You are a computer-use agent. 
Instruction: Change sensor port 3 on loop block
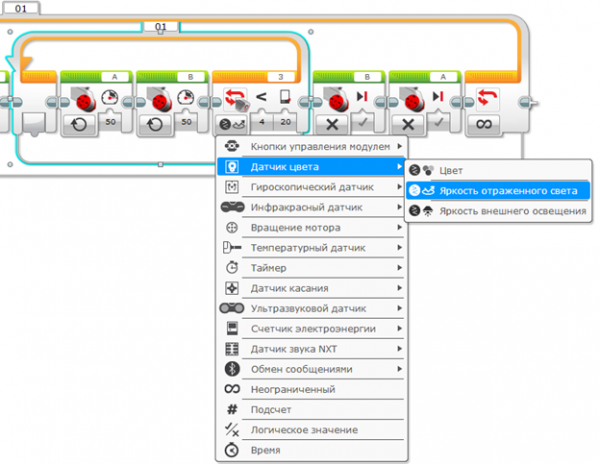click(x=280, y=77)
